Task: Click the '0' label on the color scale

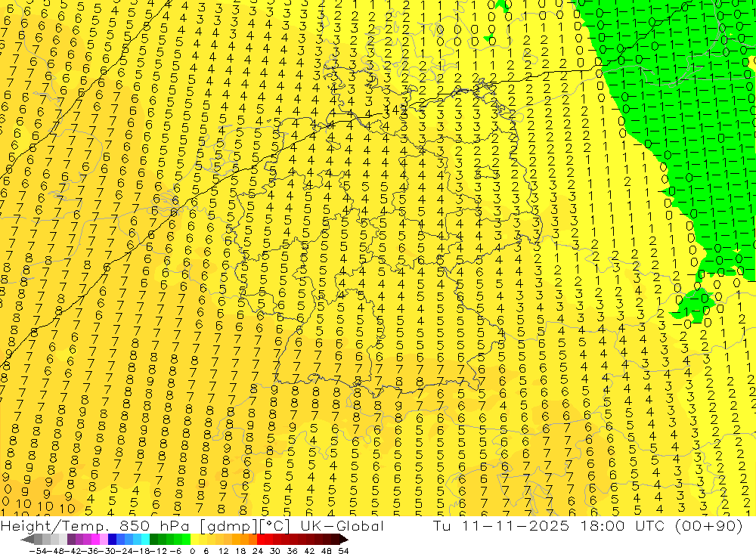Action: [x=192, y=551]
